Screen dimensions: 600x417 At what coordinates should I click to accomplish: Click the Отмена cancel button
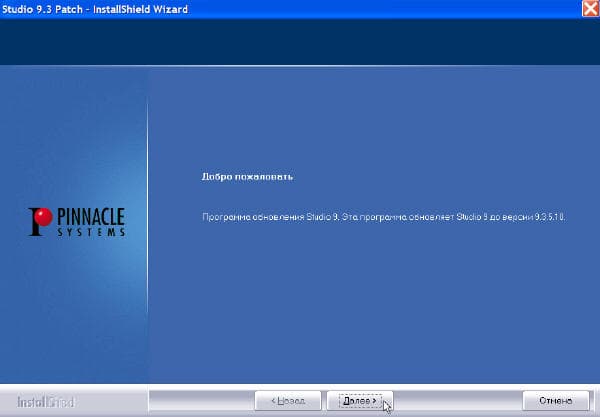click(x=556, y=401)
